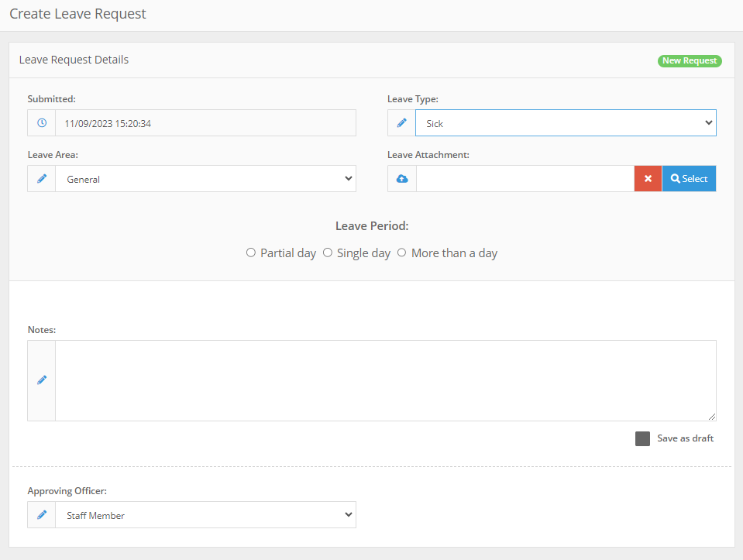Click the Leave Attachment file name field
Screen dimensions: 743x560
coord(525,179)
